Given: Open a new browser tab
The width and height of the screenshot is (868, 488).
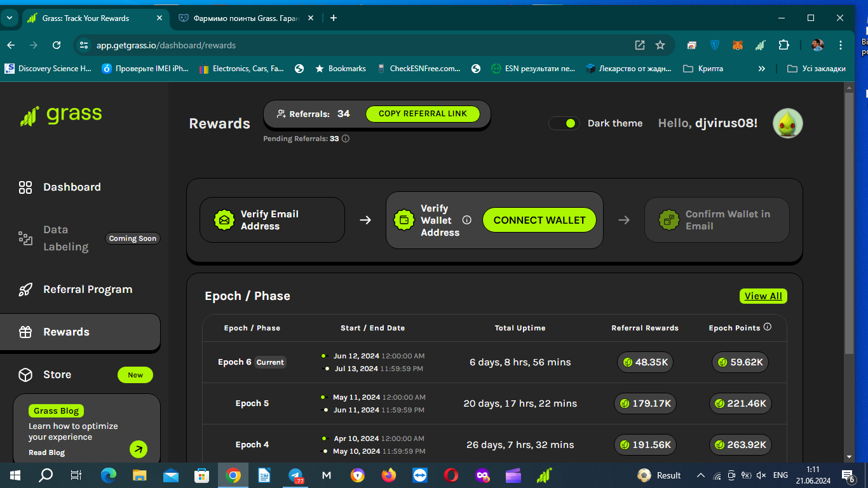Looking at the screenshot, I should [x=334, y=18].
